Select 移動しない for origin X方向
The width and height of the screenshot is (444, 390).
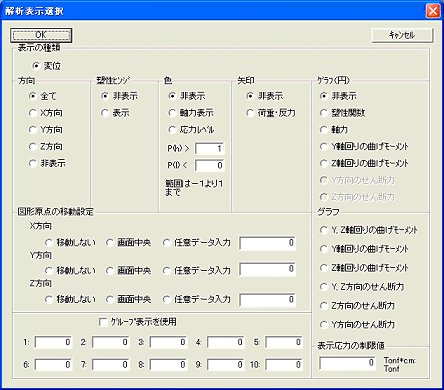(x=70, y=243)
